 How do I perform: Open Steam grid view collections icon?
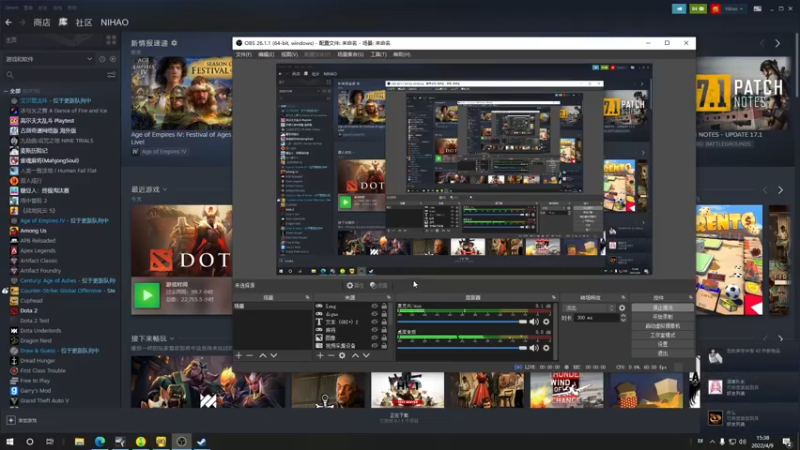coord(111,40)
